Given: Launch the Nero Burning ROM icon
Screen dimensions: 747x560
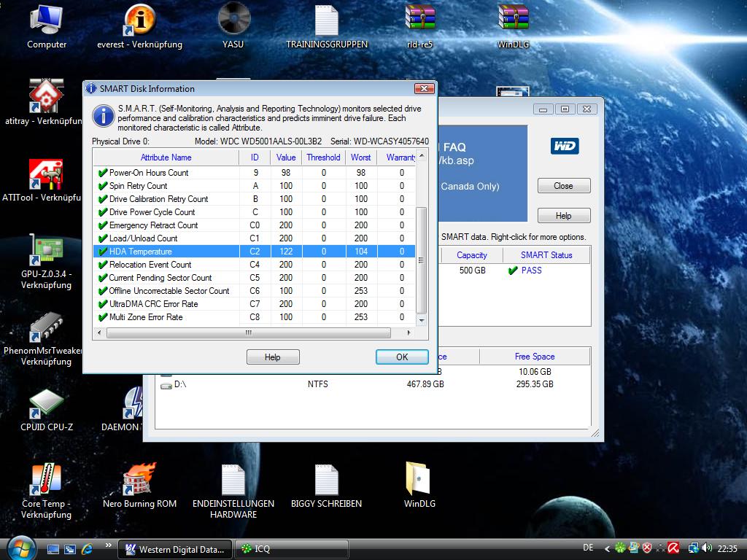Looking at the screenshot, I should (139, 480).
